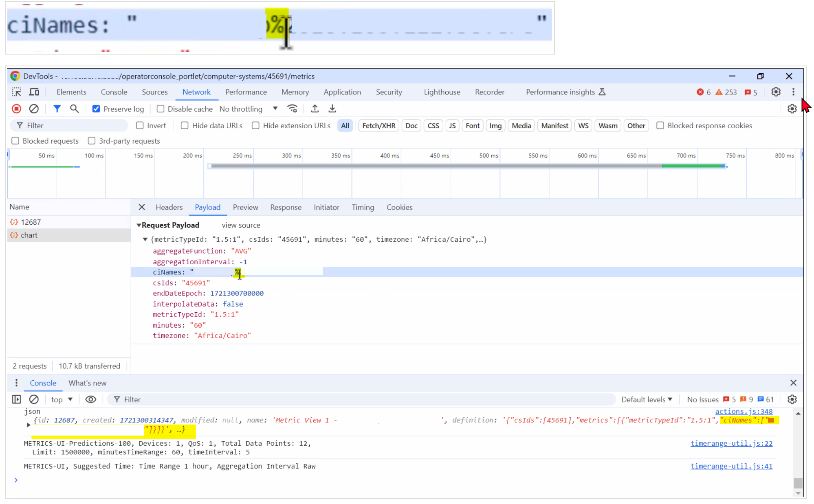Open Default levels dropdown in console
Image resolution: width=814 pixels, height=504 pixels.
[x=647, y=399]
